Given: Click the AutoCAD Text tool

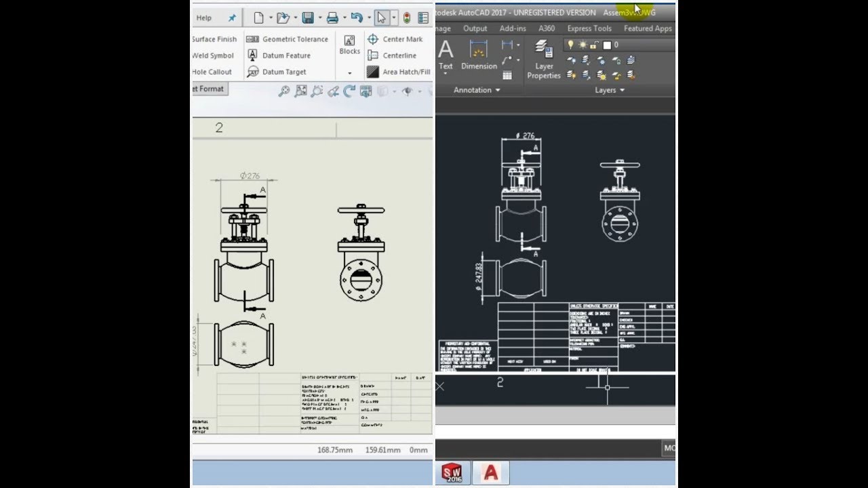Looking at the screenshot, I should (446, 56).
